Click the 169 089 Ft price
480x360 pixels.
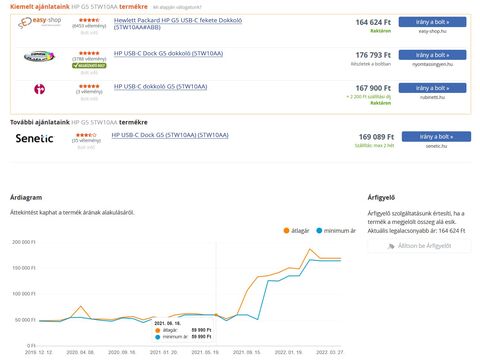tap(376, 137)
